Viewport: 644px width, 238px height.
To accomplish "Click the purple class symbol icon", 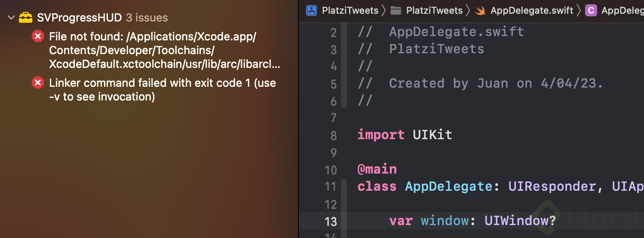I will point(591,10).
